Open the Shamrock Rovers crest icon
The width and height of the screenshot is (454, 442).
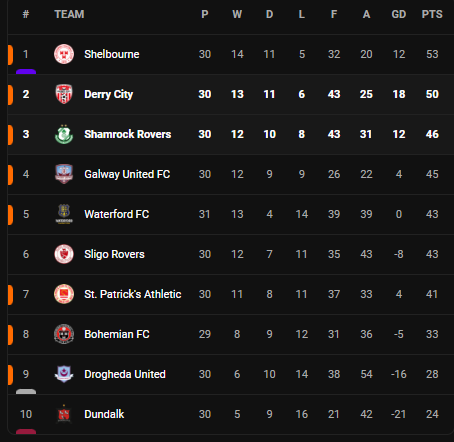click(x=64, y=134)
